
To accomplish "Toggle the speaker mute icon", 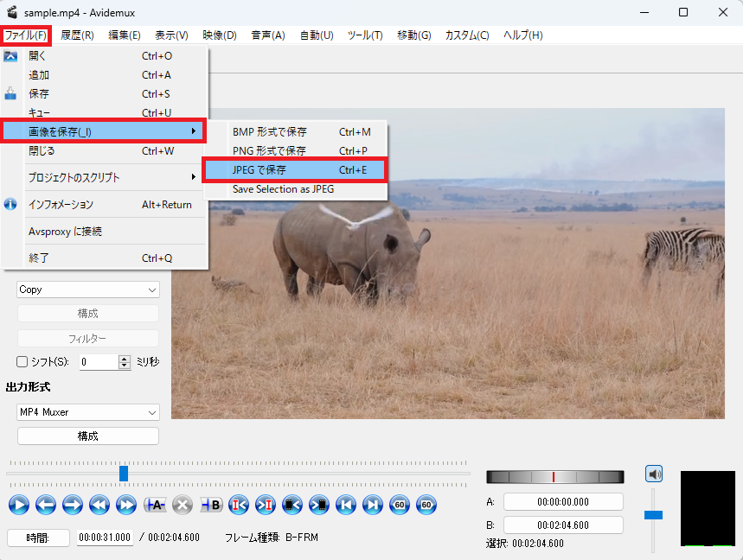I will pos(654,474).
